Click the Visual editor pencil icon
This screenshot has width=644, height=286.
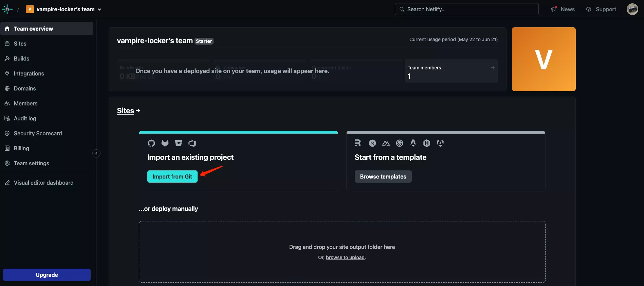pos(7,183)
